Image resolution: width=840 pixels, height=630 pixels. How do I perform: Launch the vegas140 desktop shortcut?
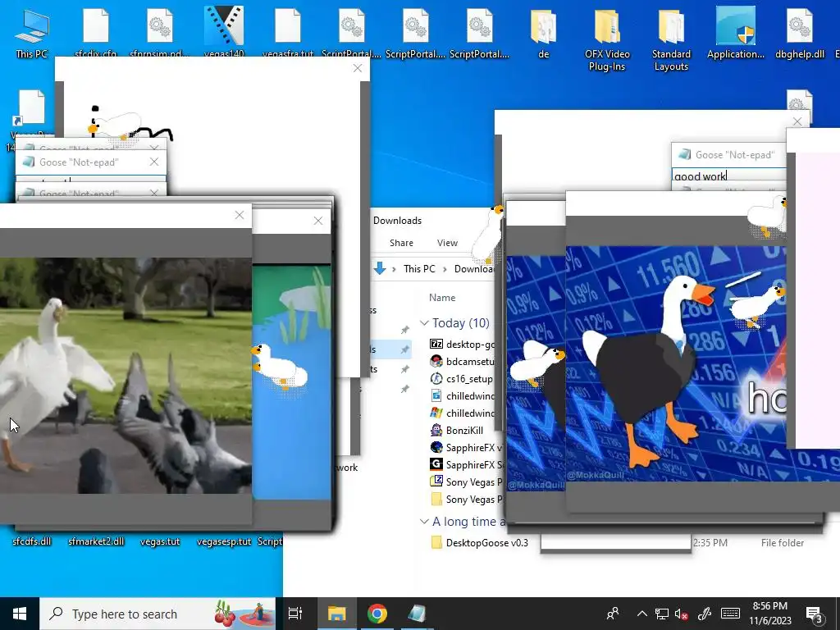pyautogui.click(x=224, y=32)
